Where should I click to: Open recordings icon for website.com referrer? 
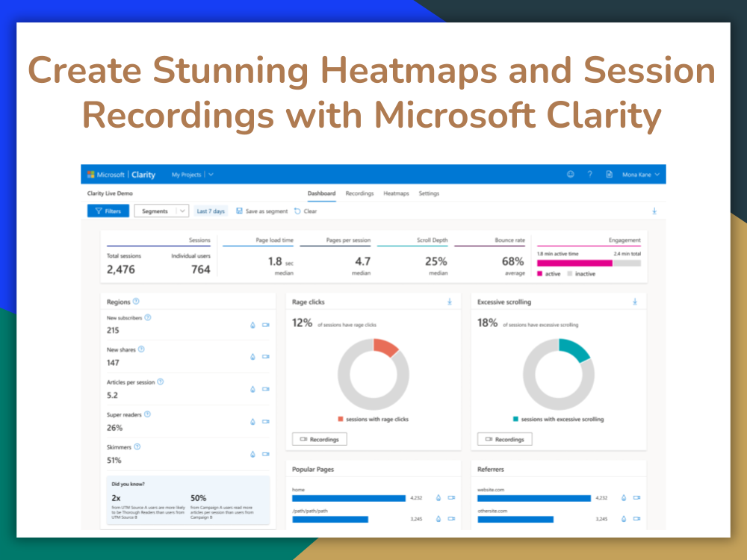(636, 497)
